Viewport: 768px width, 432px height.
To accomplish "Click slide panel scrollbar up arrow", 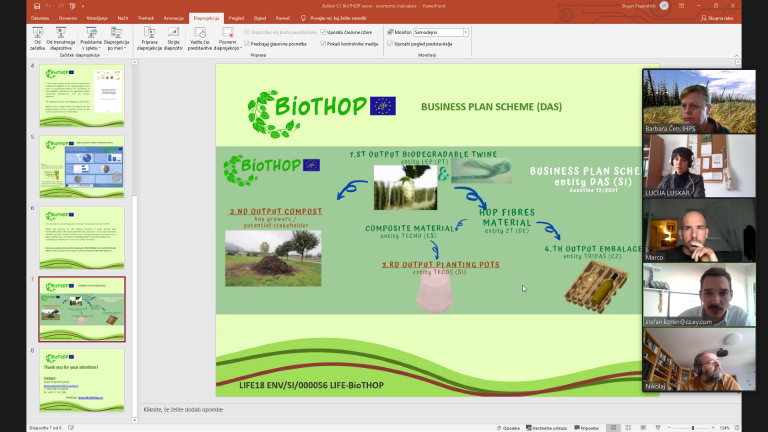I will point(134,62).
